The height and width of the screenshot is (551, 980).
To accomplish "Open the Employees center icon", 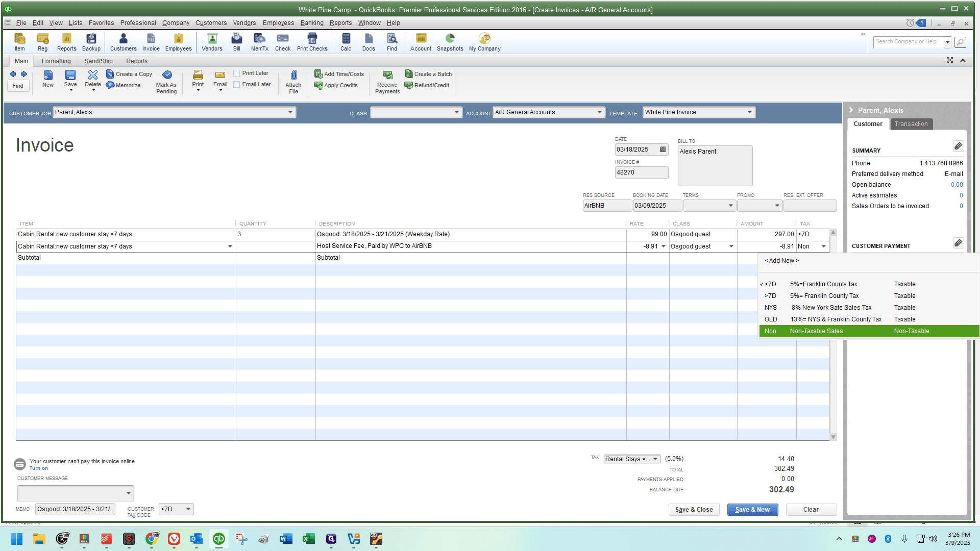I will (178, 42).
